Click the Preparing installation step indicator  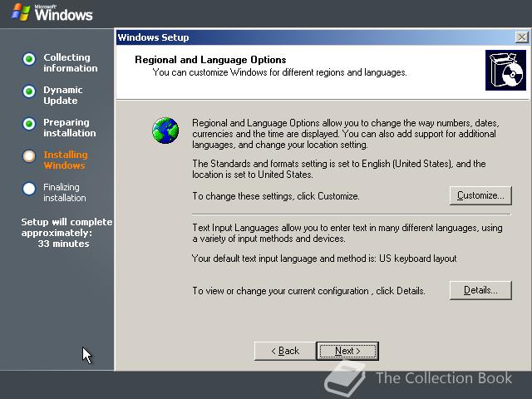[29, 124]
